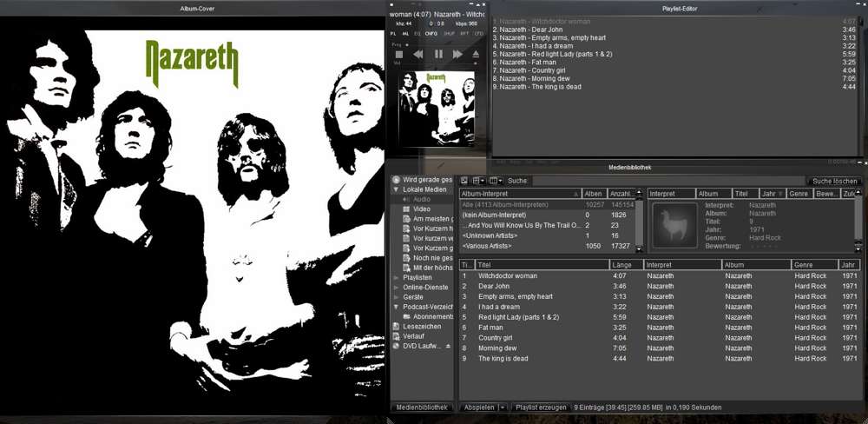The width and height of the screenshot is (868, 424).
Task: Pause the current song
Action: tap(437, 54)
